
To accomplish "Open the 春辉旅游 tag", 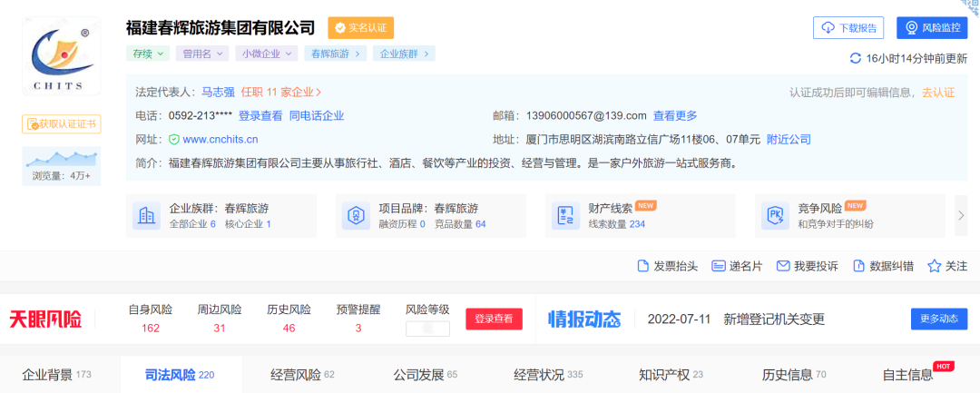I will coord(335,54).
